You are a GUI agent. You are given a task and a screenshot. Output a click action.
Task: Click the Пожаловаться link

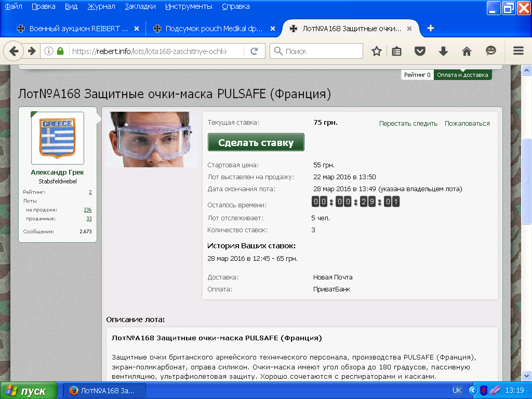(x=467, y=124)
